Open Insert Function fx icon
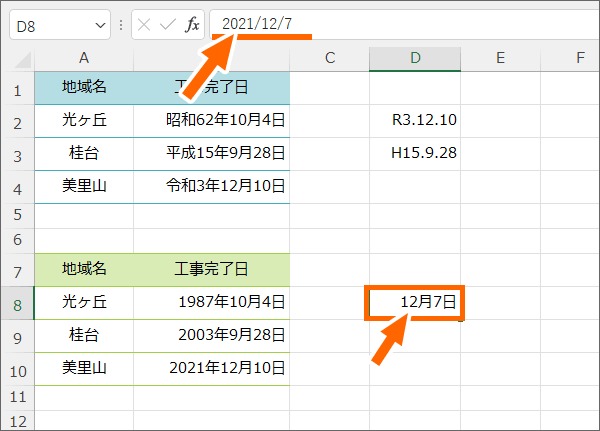600x431 pixels. pyautogui.click(x=192, y=25)
